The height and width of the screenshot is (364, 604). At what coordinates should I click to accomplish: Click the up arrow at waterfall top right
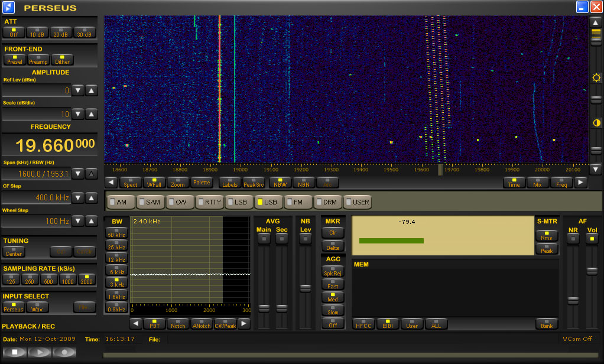[x=596, y=22]
